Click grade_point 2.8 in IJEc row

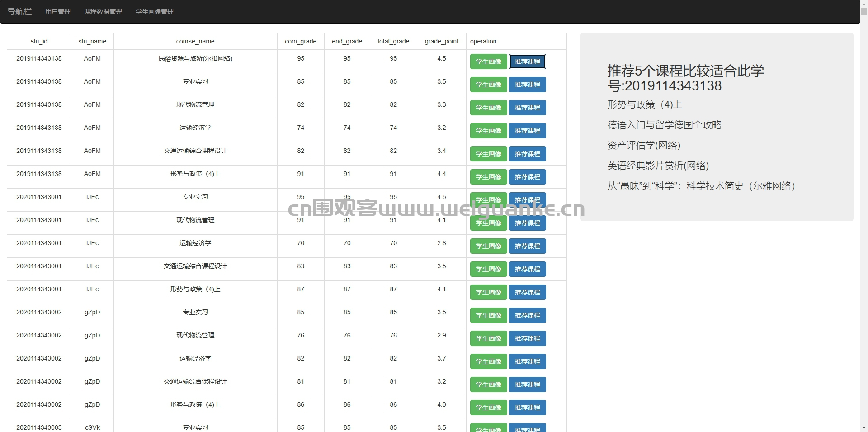tap(442, 243)
